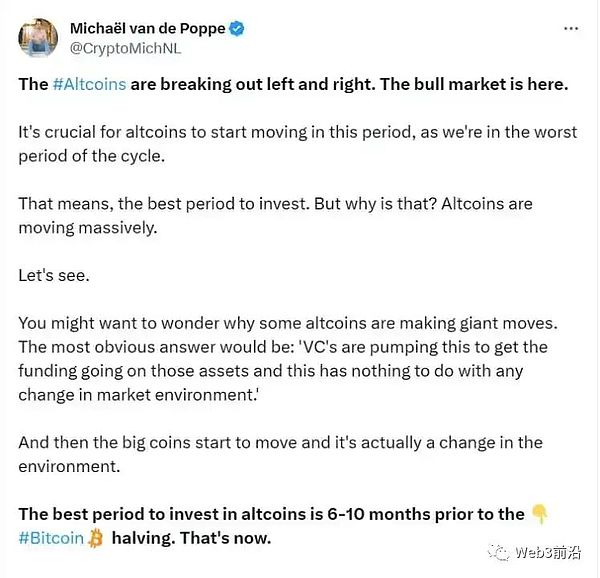Click the orange Bitcoin symbol icon
The width and height of the screenshot is (600, 578).
coord(96,539)
